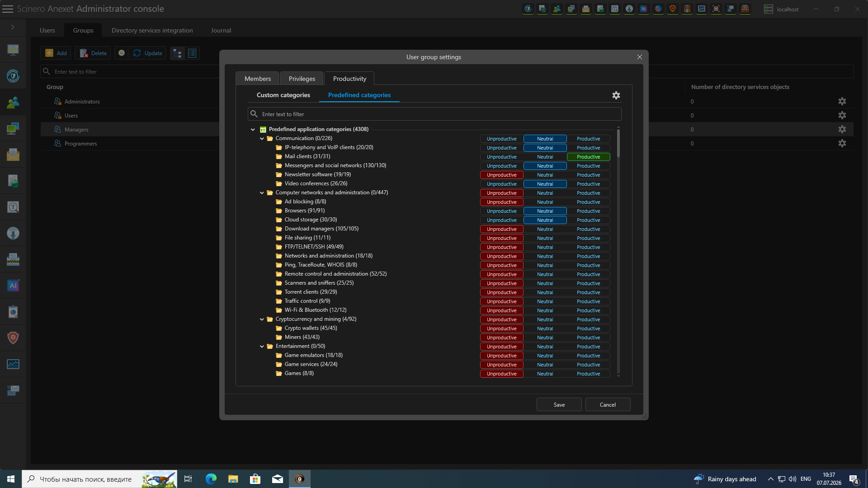This screenshot has height=488, width=868.
Task: Go to the Users tab
Action: click(x=47, y=30)
